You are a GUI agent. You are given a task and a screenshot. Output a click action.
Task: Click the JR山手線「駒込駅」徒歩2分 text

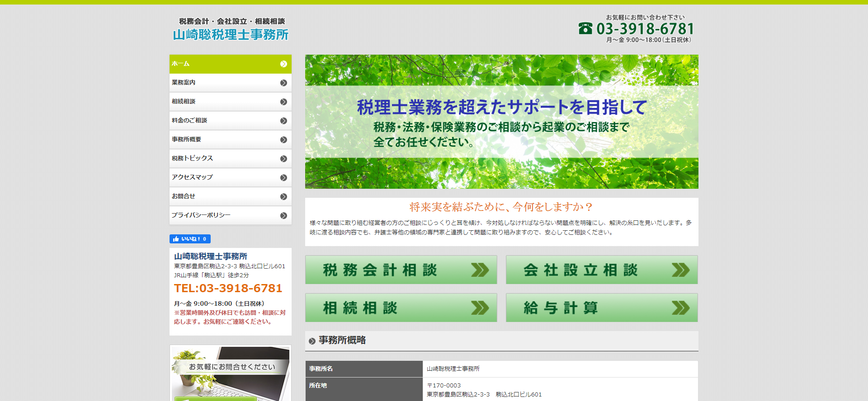pos(212,275)
